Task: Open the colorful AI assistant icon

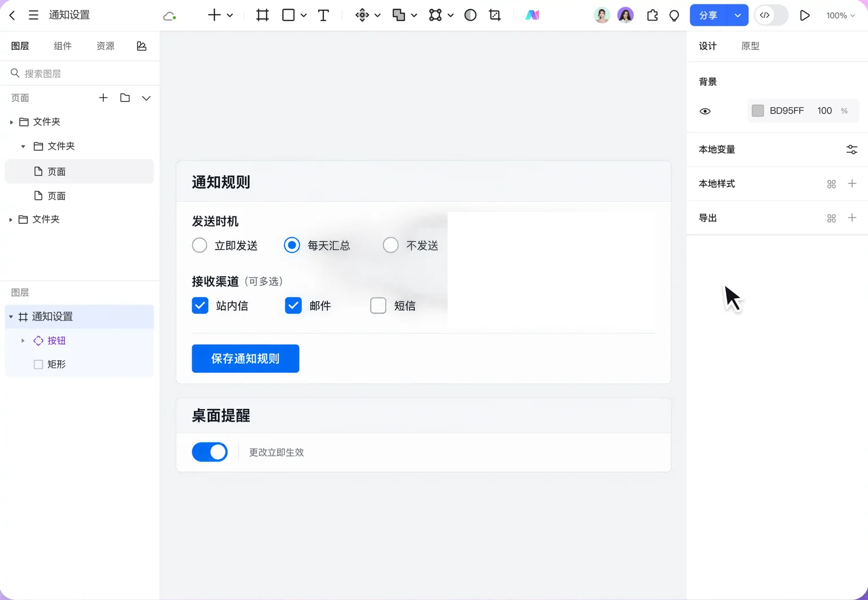Action: click(x=532, y=15)
